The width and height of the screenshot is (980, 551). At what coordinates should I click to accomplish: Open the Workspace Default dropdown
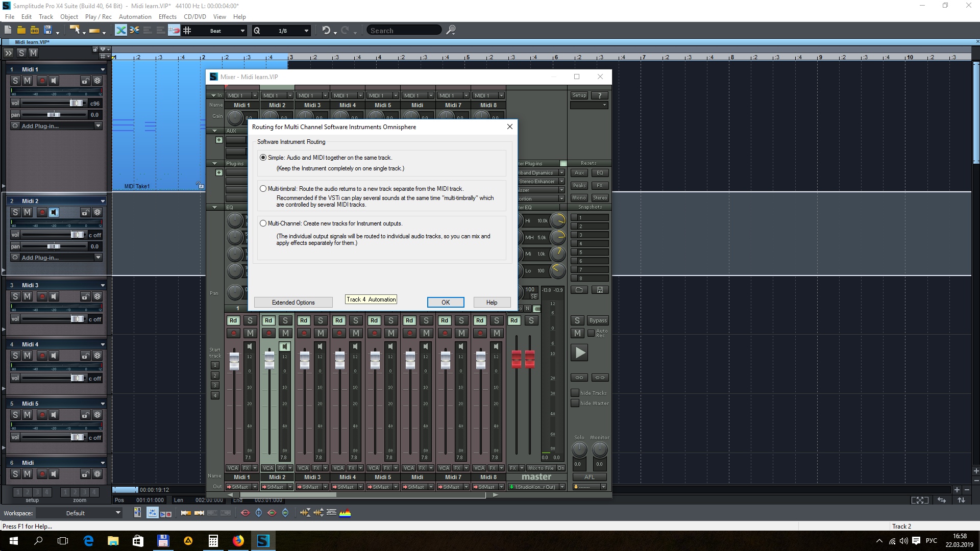[x=118, y=513]
